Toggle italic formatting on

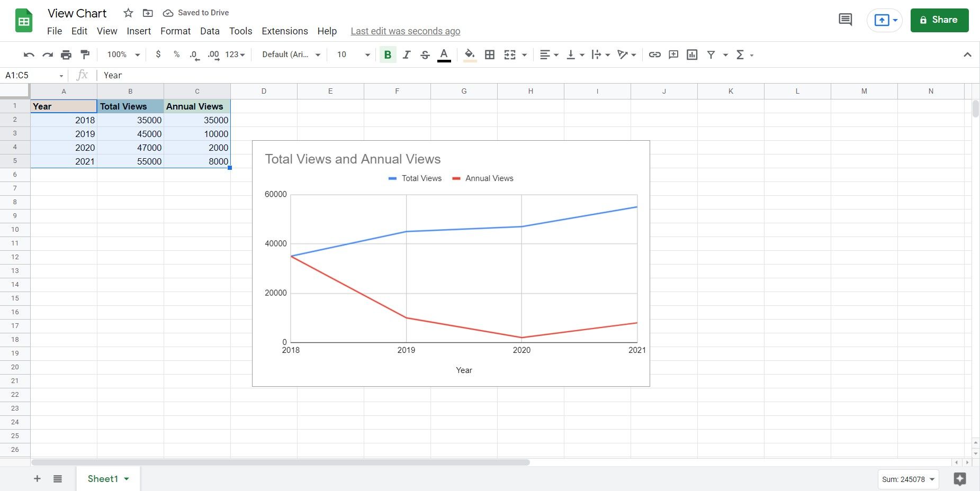[x=406, y=54]
